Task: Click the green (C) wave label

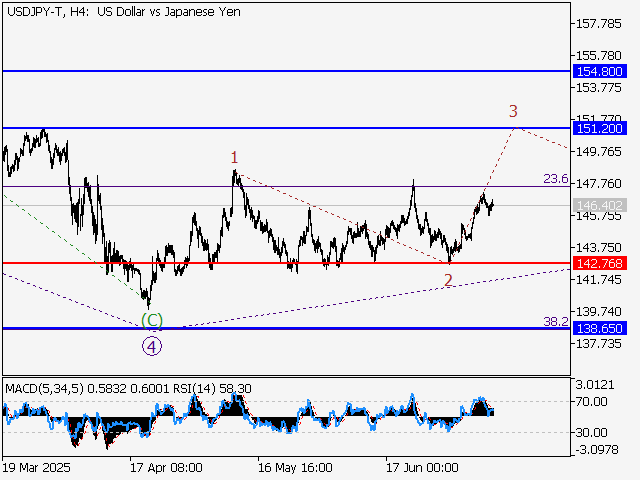Action: pos(151,321)
